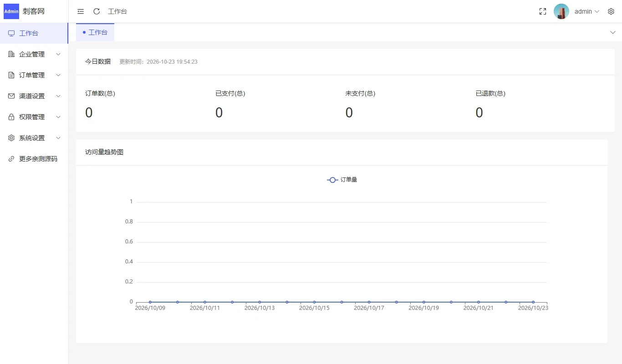Toggle the 订单量 legend series
622x364 pixels.
point(342,180)
